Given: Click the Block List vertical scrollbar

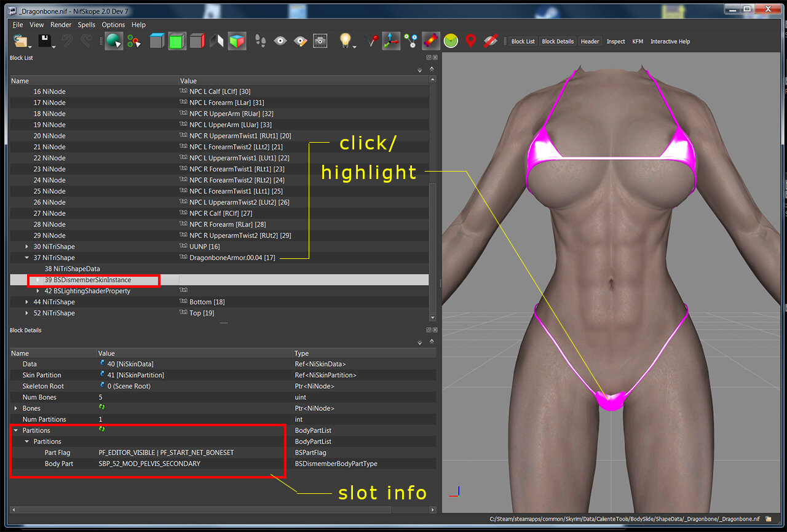Looking at the screenshot, I should [433, 197].
